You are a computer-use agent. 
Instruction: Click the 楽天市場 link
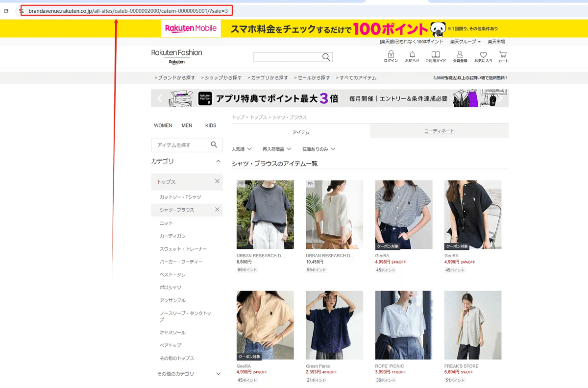coord(496,42)
